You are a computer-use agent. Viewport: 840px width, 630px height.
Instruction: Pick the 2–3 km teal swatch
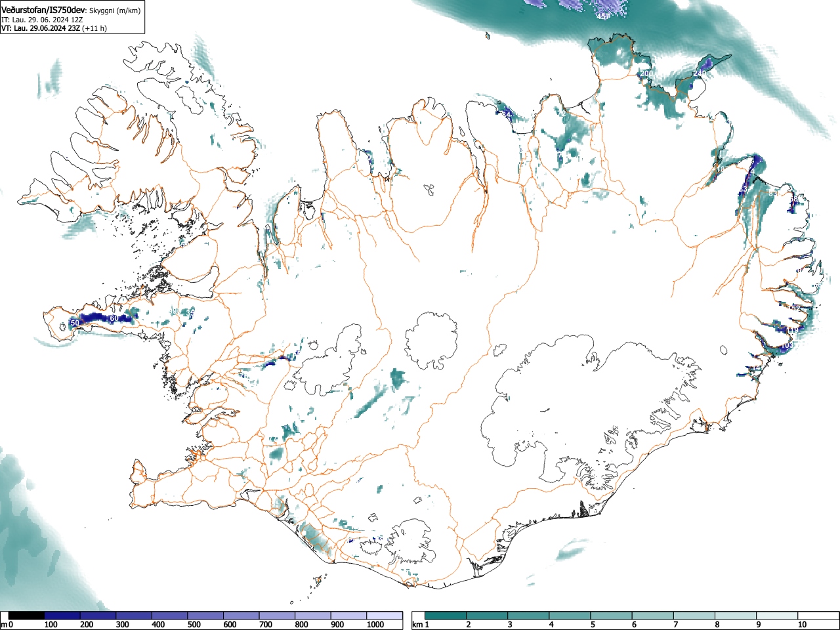click(x=488, y=616)
